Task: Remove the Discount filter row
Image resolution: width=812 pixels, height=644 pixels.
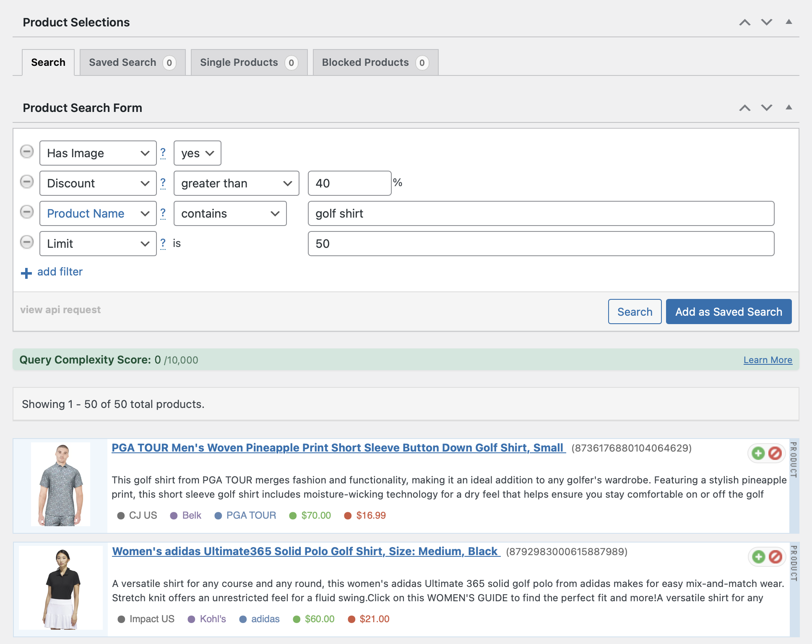Action: 27,182
